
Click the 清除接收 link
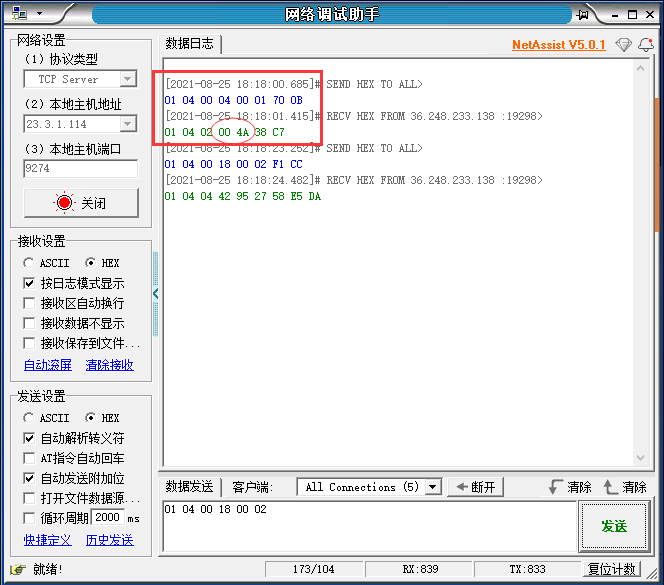(109, 365)
